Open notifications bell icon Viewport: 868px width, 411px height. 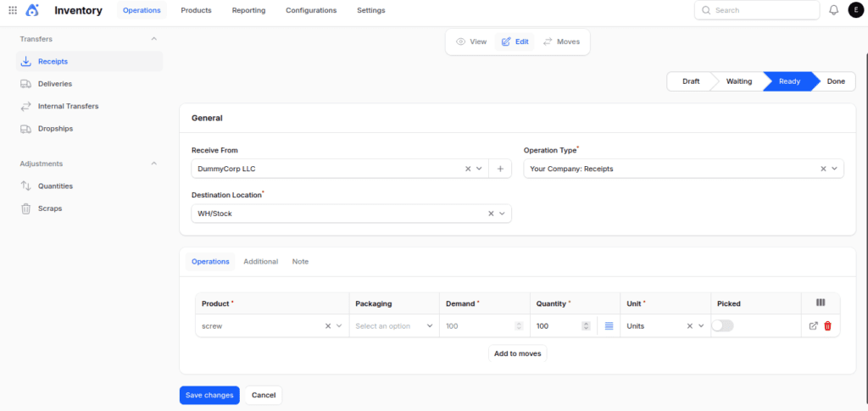click(834, 10)
